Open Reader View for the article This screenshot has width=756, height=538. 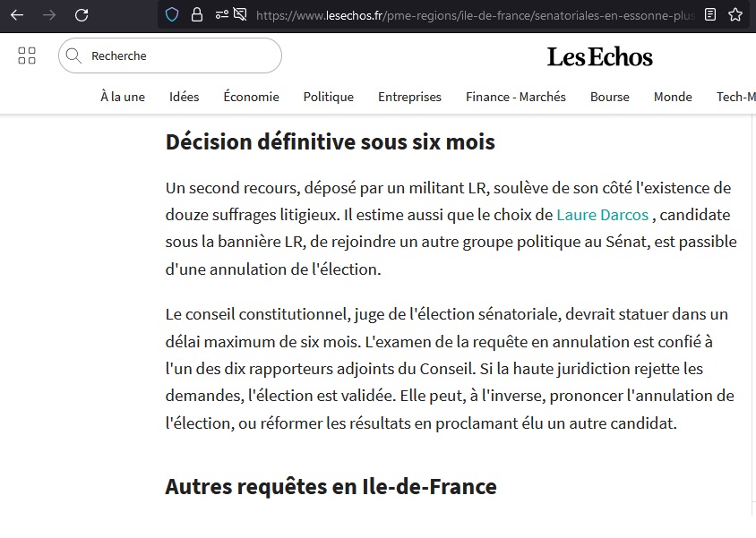pyautogui.click(x=709, y=15)
